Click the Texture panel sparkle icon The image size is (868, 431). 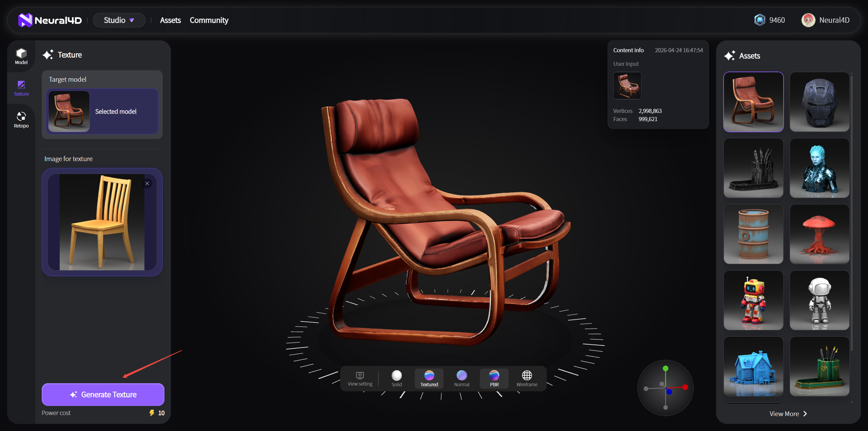pyautogui.click(x=48, y=55)
